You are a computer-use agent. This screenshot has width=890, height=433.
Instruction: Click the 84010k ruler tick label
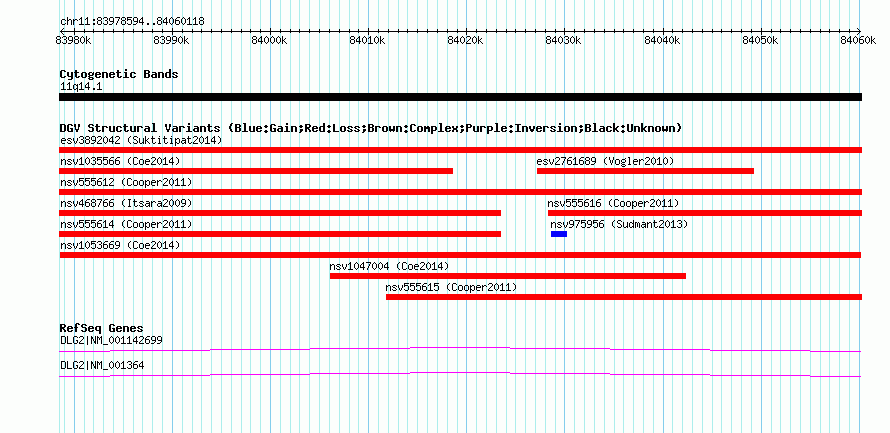368,40
